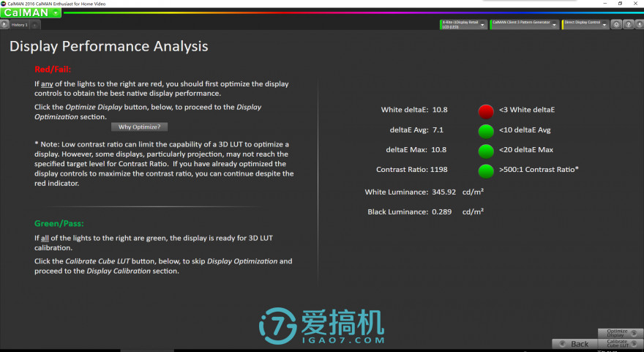This screenshot has width=644, height=352.
Task: Click the help question mark icon
Action: [628, 25]
